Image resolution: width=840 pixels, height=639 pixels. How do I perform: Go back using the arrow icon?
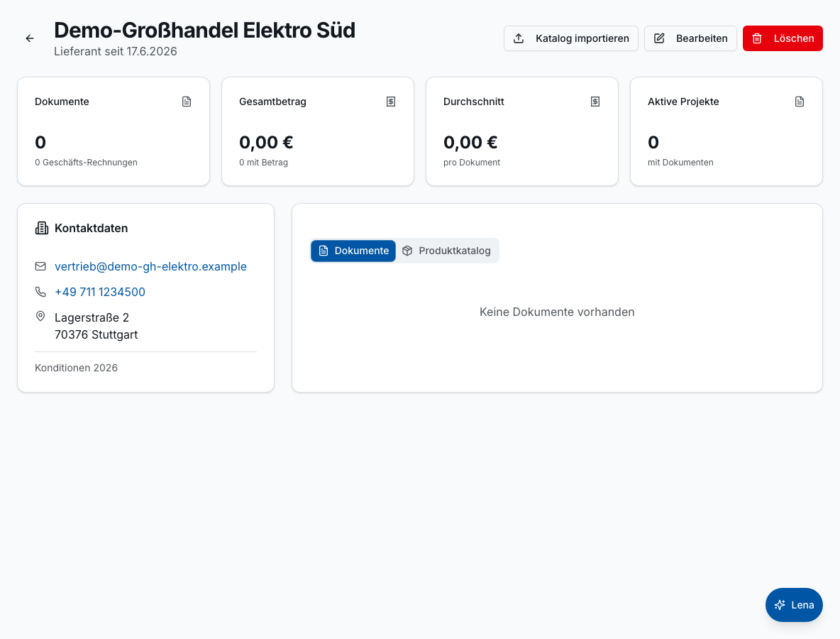(30, 38)
